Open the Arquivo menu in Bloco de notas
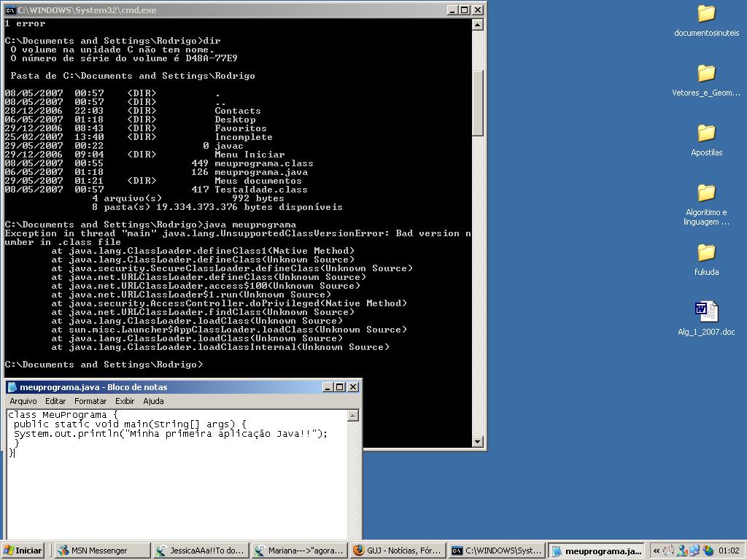 point(23,401)
